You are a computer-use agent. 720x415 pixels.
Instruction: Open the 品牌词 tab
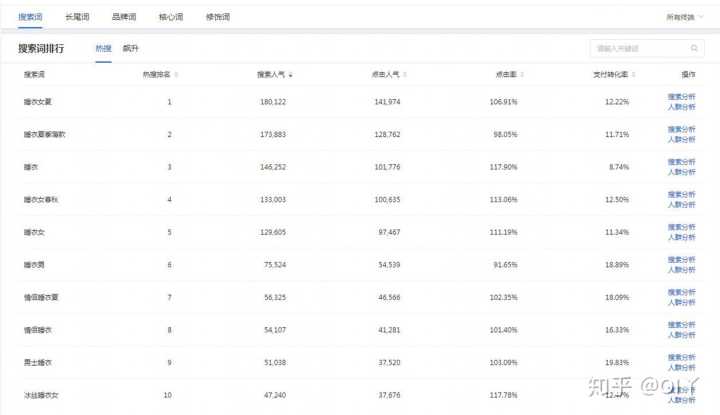(x=124, y=17)
